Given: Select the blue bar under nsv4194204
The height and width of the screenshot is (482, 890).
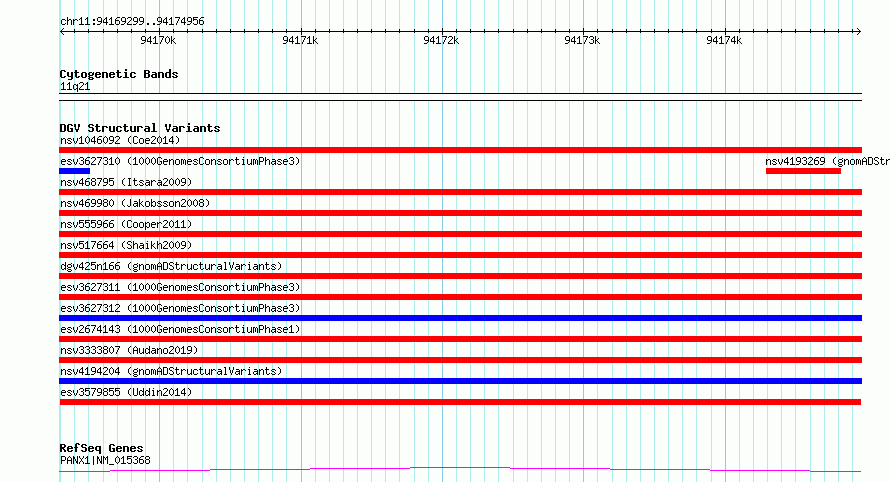Looking at the screenshot, I should [x=460, y=381].
